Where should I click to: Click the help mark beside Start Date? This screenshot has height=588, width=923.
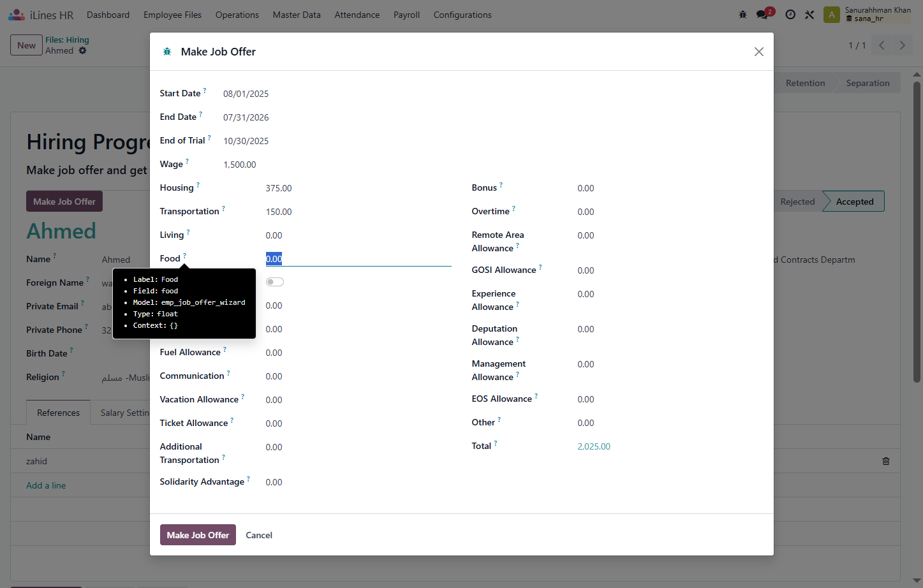pyautogui.click(x=205, y=91)
